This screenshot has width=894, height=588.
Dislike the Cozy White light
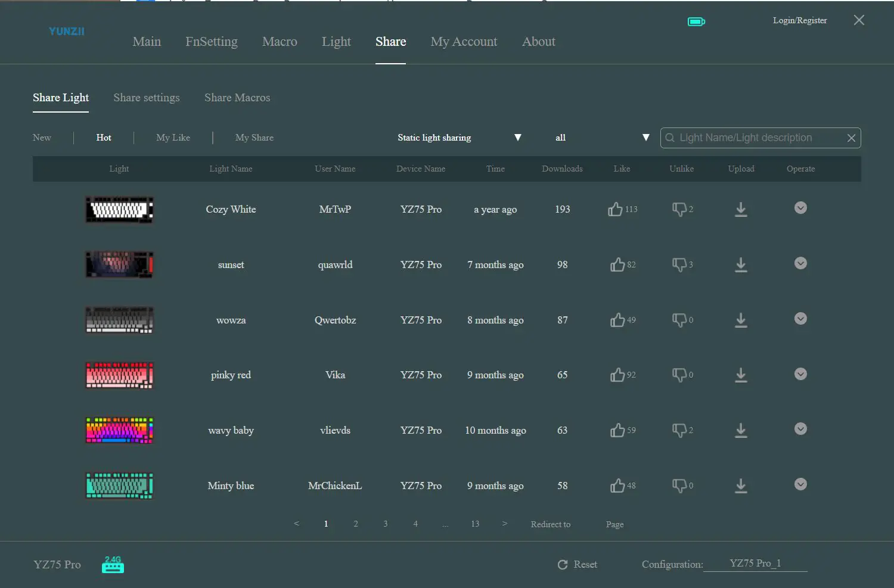point(679,209)
